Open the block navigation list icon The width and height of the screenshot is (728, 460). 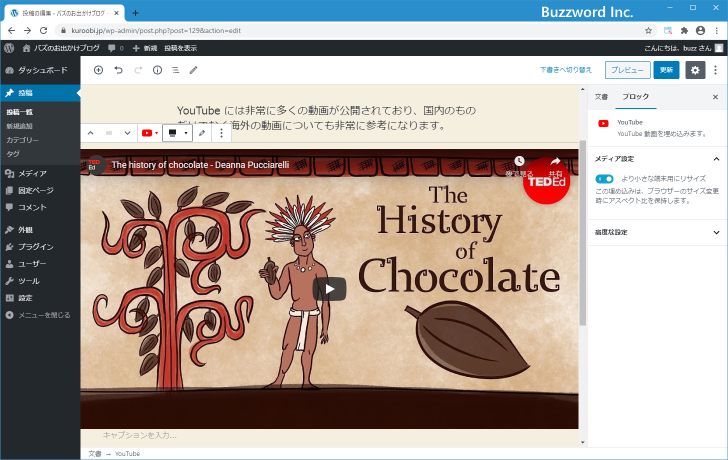[176, 70]
